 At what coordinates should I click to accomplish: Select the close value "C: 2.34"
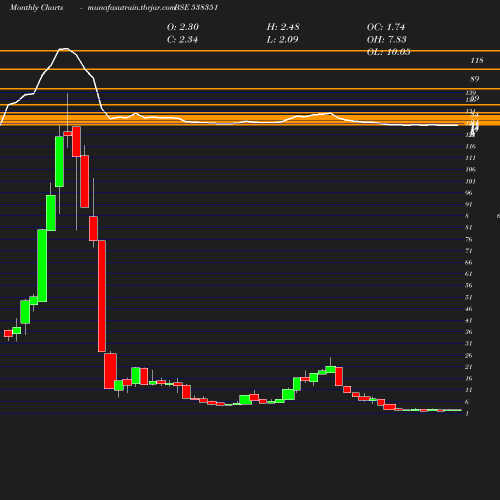(x=182, y=40)
